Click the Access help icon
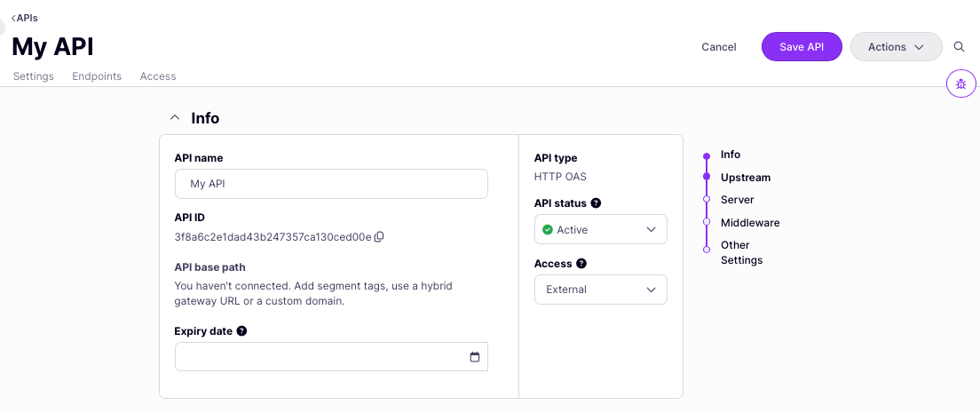Screen dimensions: 980x413 [581, 264]
